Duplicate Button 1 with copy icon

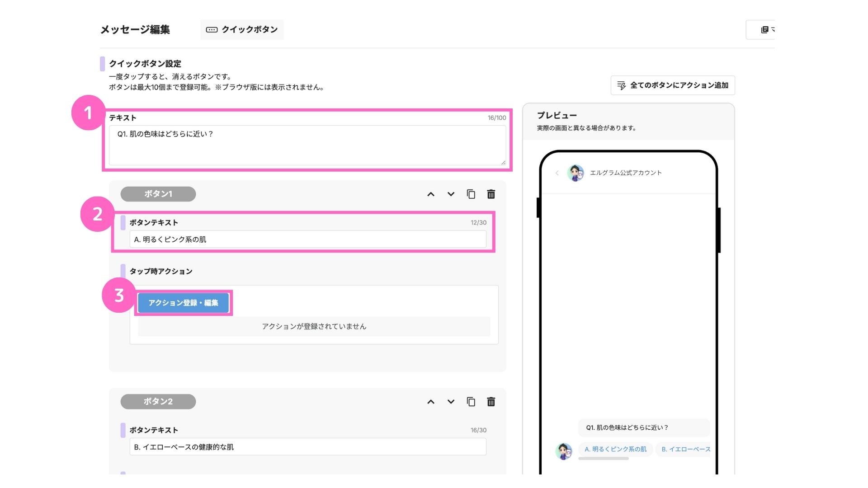tap(471, 194)
